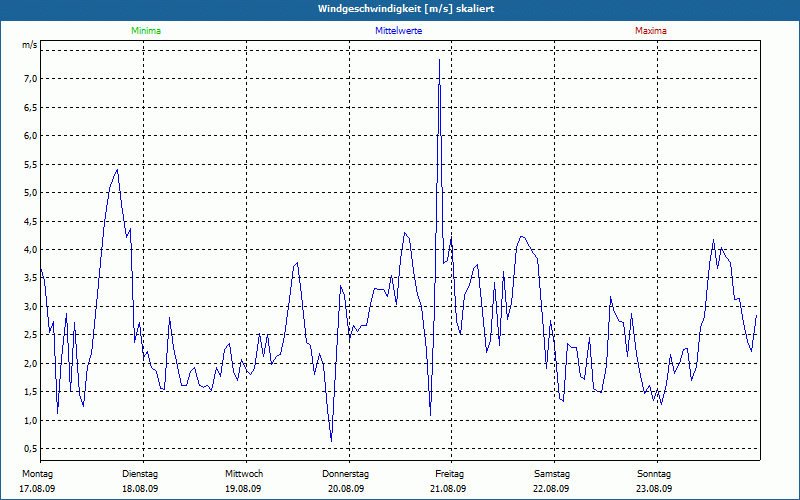Click the Donnerstag day label
800x500 pixels.
(345, 474)
